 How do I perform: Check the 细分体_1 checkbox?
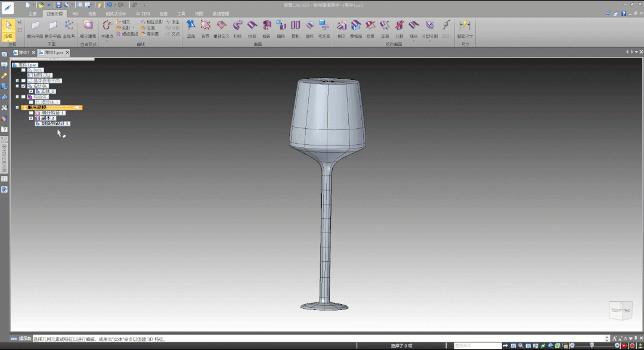(31, 103)
